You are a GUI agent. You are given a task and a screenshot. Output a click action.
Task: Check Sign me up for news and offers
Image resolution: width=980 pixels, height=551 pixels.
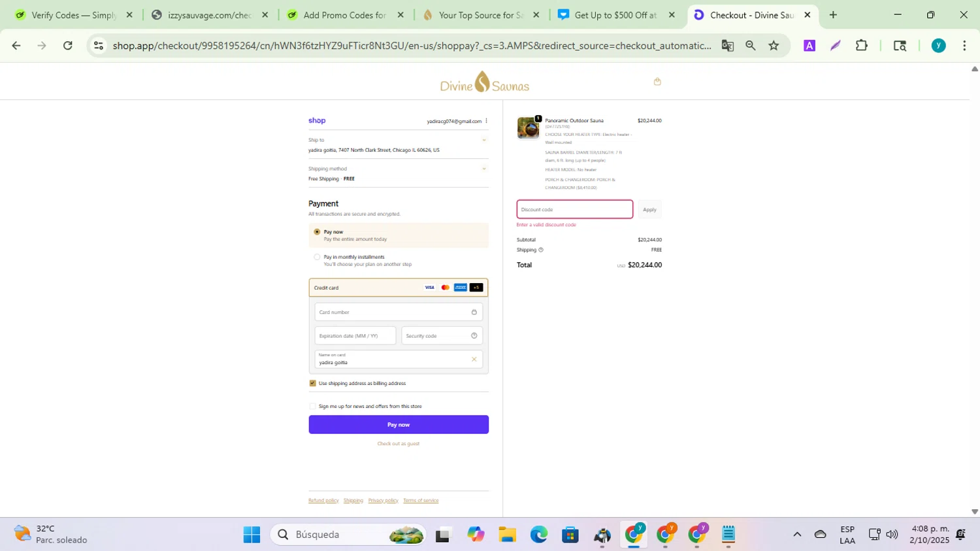[x=312, y=407]
